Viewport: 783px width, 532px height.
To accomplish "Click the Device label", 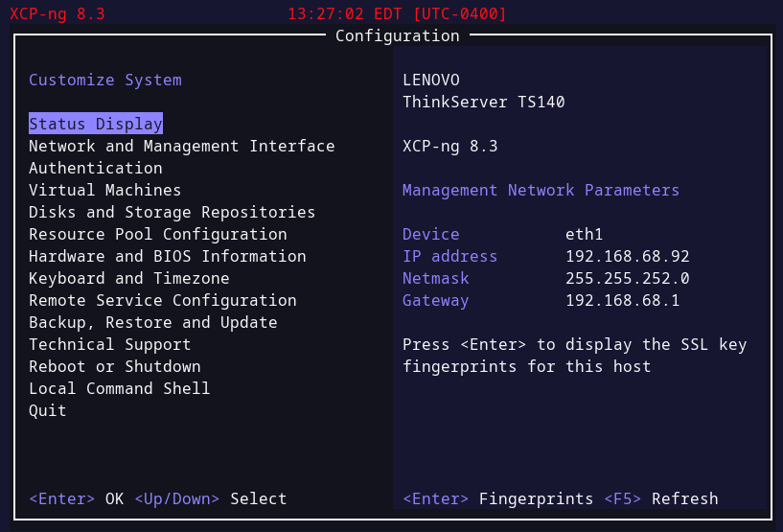I will pos(431,234).
